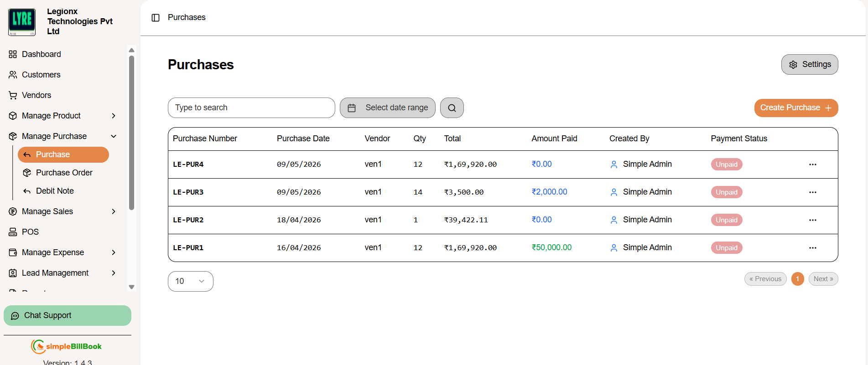Screen dimensions: 868x365
Task: Click user icon in LE-PUR2 row
Action: coord(614,220)
